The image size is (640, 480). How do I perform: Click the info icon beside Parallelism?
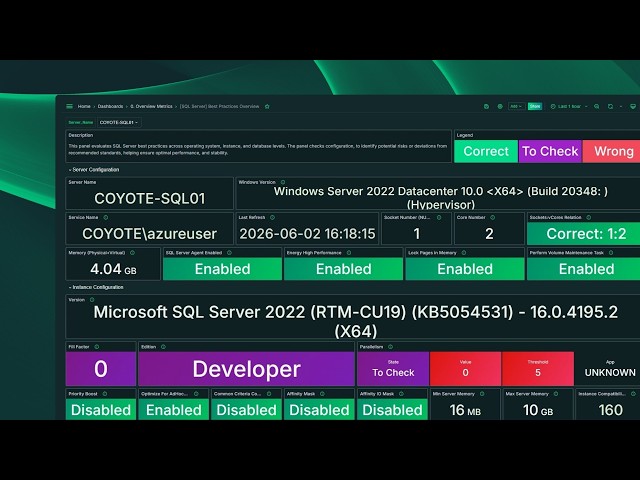[391, 347]
